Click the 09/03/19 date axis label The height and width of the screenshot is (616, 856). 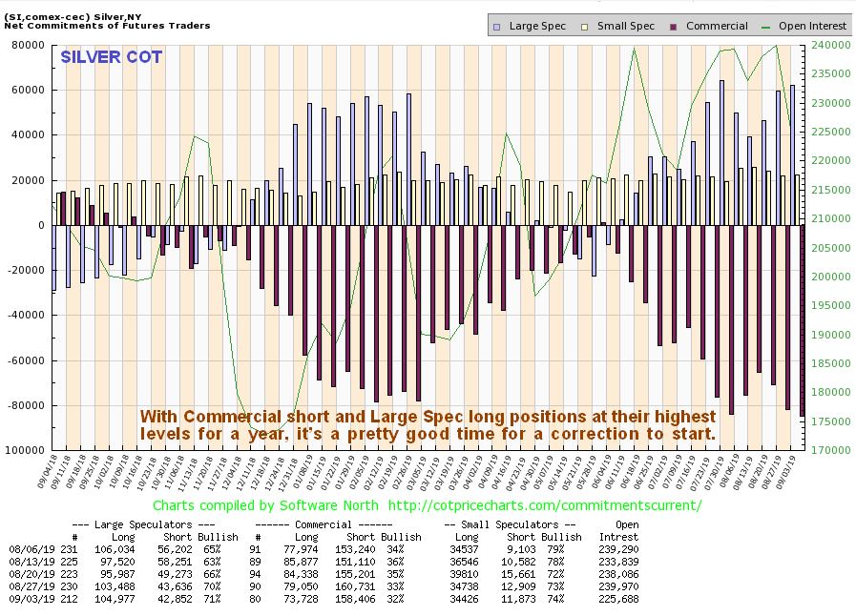coord(790,472)
